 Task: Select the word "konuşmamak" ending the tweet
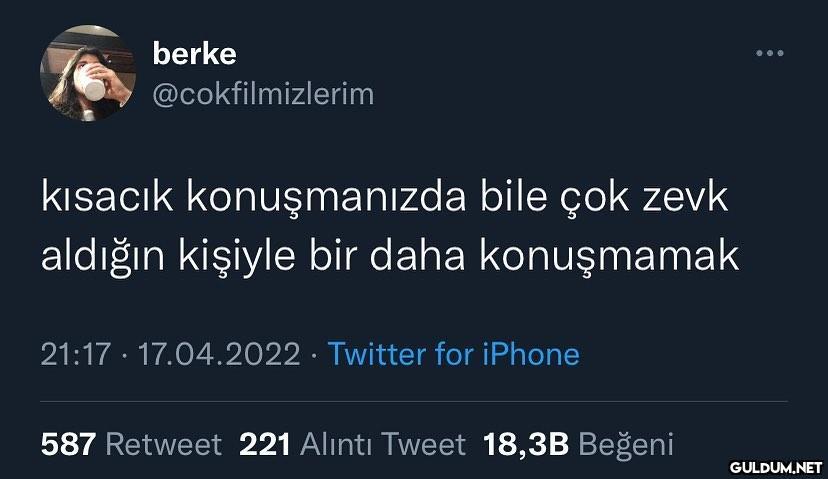pos(609,257)
